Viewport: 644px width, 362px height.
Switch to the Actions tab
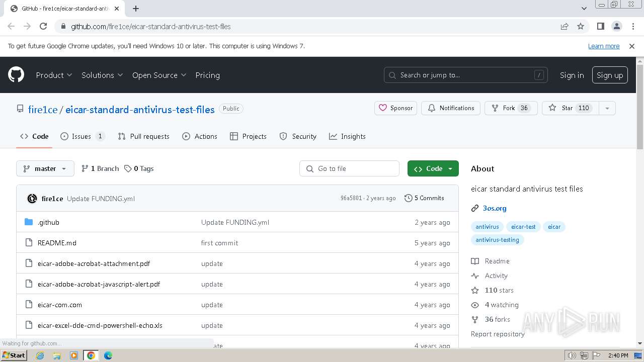tap(200, 136)
